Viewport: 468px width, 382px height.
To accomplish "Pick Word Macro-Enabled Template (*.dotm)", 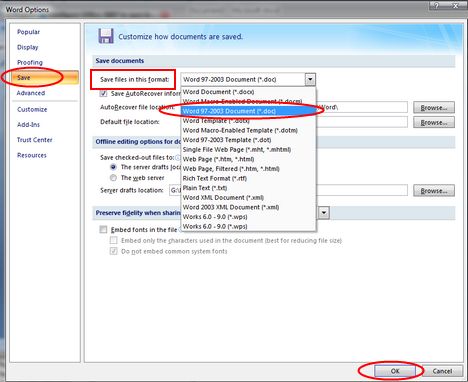I will (x=248, y=130).
